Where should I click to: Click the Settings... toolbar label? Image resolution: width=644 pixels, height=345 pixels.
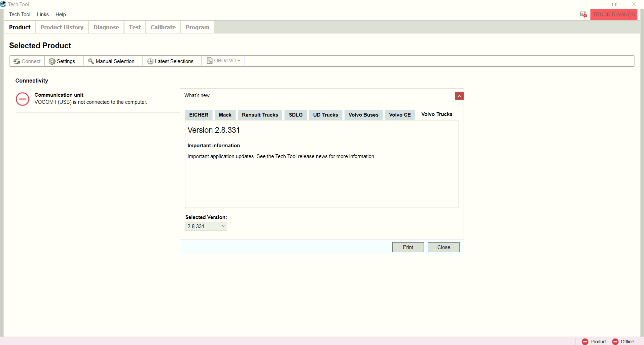click(68, 61)
